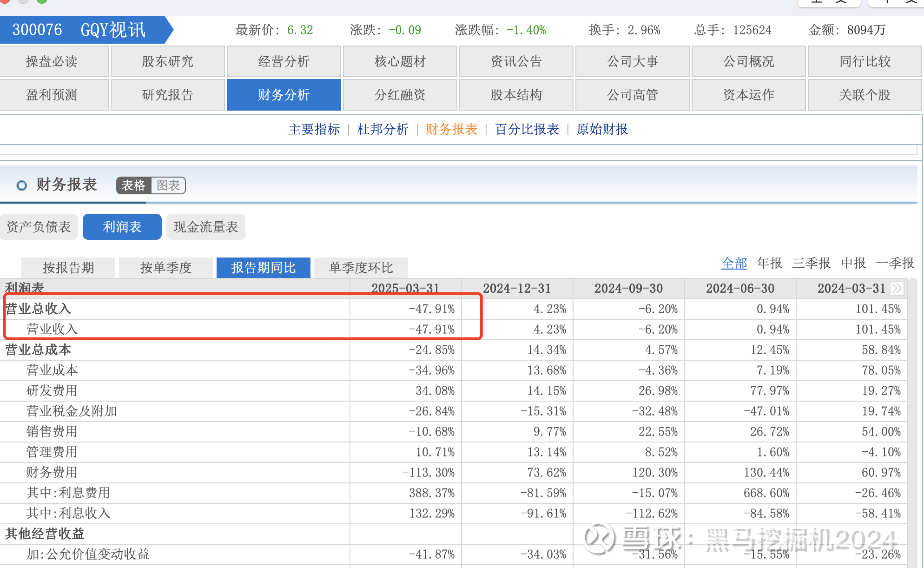The image size is (924, 568).
Task: Open the 核心题材 tab
Action: [400, 61]
